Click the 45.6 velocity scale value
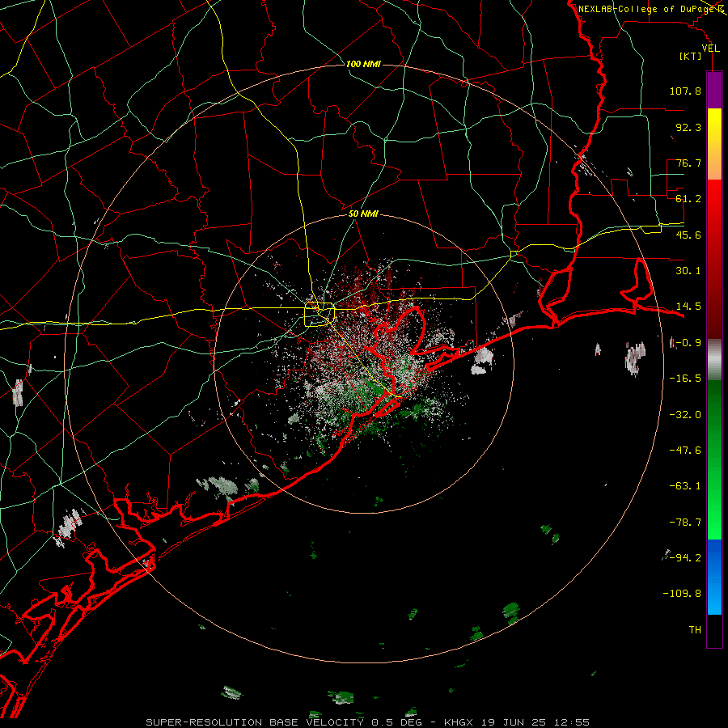728x728 pixels. coord(688,235)
